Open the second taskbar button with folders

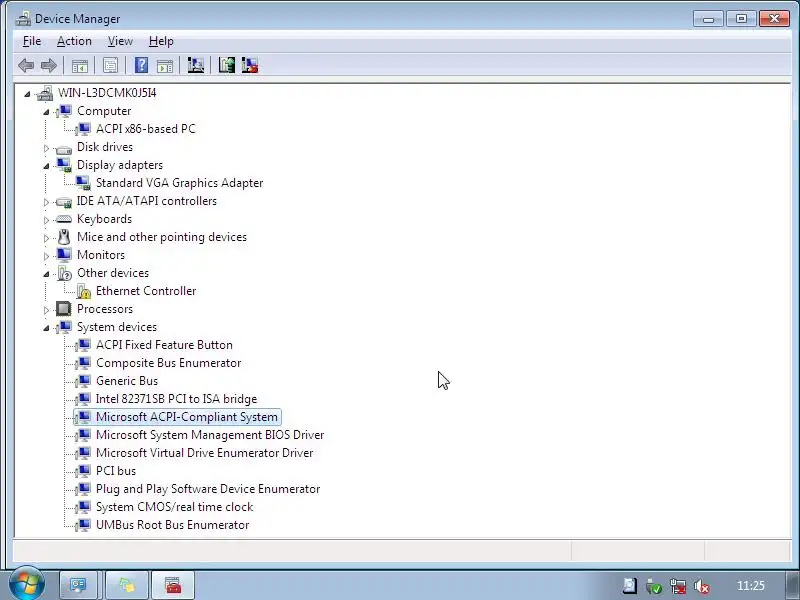click(127, 585)
